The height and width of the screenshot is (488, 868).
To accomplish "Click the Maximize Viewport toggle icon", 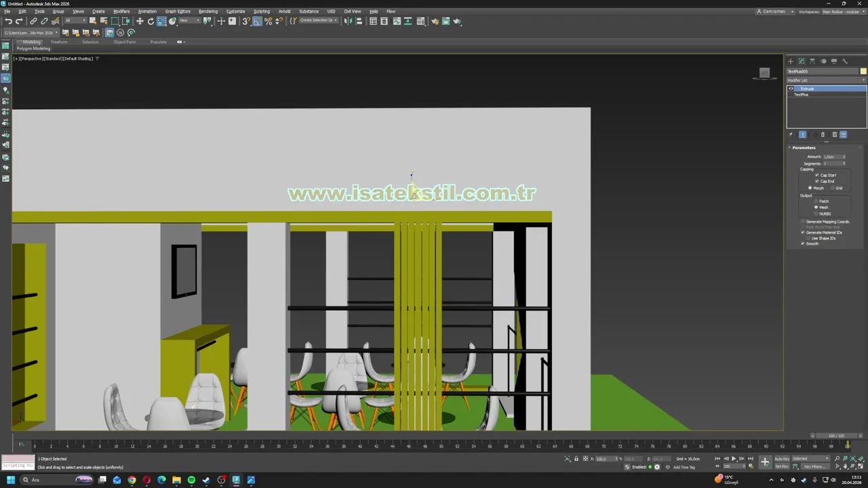I will coord(861,466).
